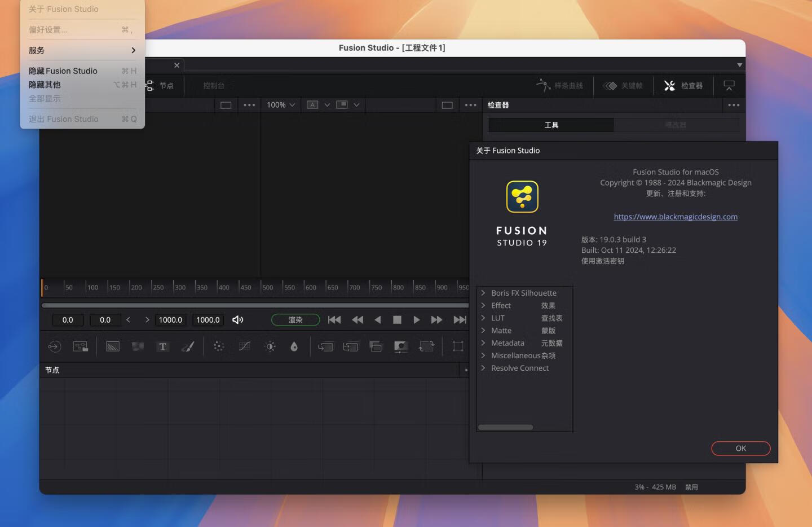Click the node-diagram saver tool icon
The width and height of the screenshot is (812, 527).
pos(80,346)
